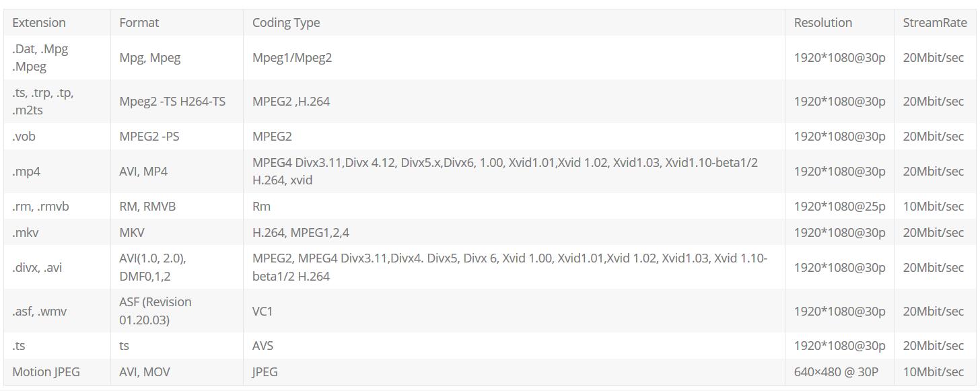This screenshot has height=391, width=980.
Task: Click the StreamRate column header
Action: click(935, 22)
